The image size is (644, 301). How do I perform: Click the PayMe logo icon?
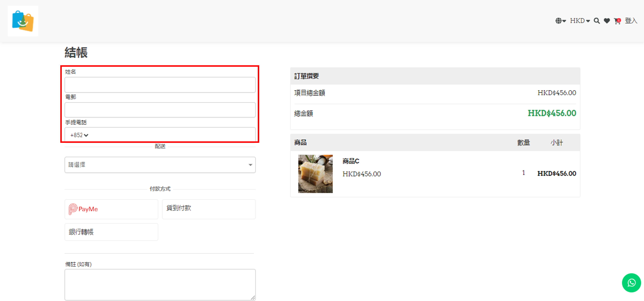73,209
